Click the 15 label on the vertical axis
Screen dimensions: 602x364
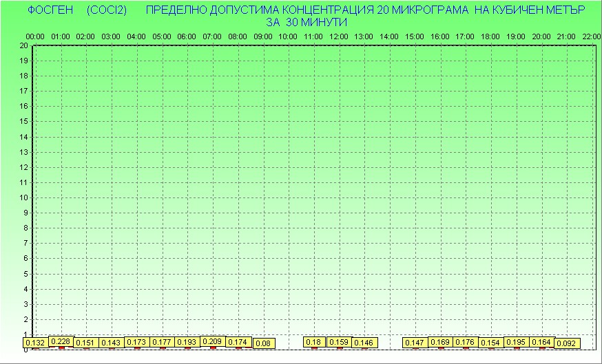click(24, 122)
